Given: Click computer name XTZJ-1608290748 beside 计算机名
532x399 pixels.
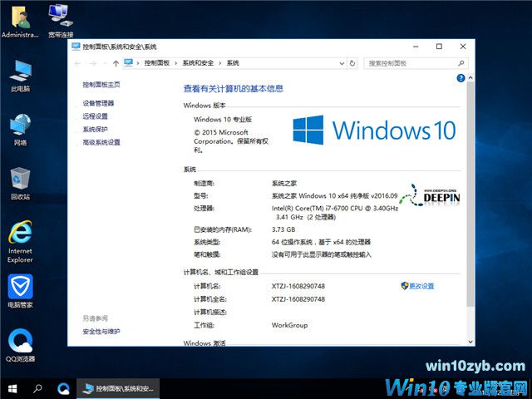Looking at the screenshot, I should tap(298, 286).
